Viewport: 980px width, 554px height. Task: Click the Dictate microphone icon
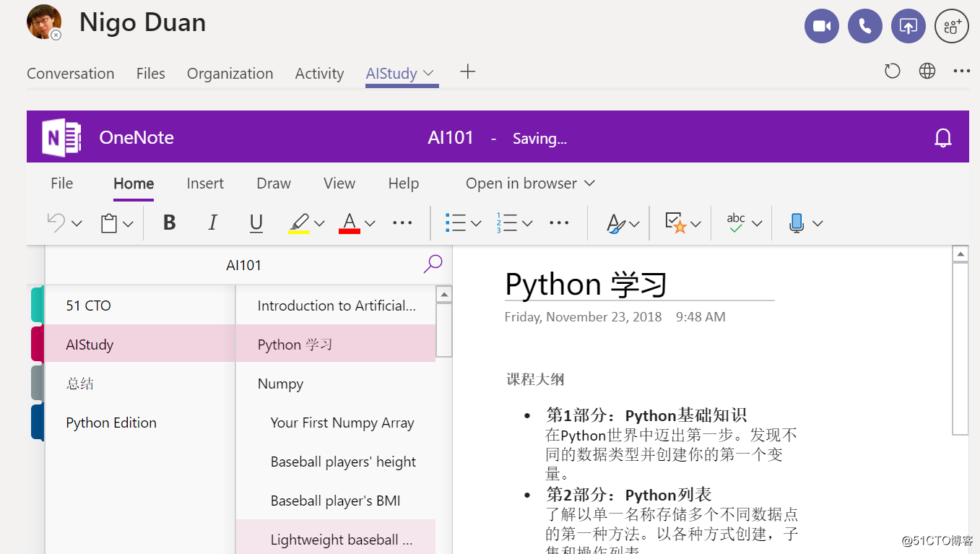click(797, 223)
